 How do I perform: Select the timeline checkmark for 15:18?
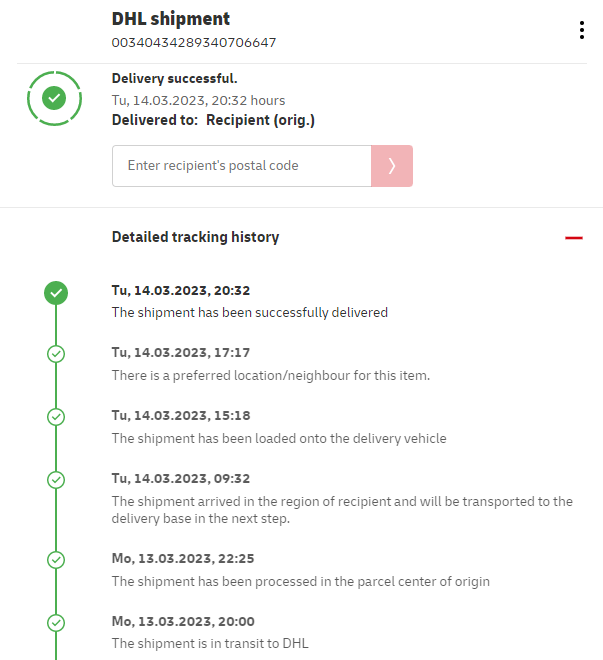pos(56,416)
